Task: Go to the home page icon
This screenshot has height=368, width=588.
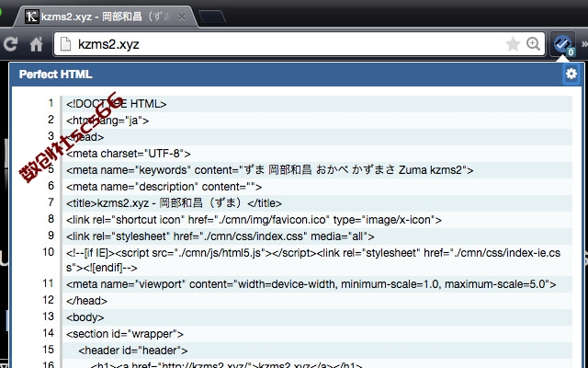Action: 37,44
